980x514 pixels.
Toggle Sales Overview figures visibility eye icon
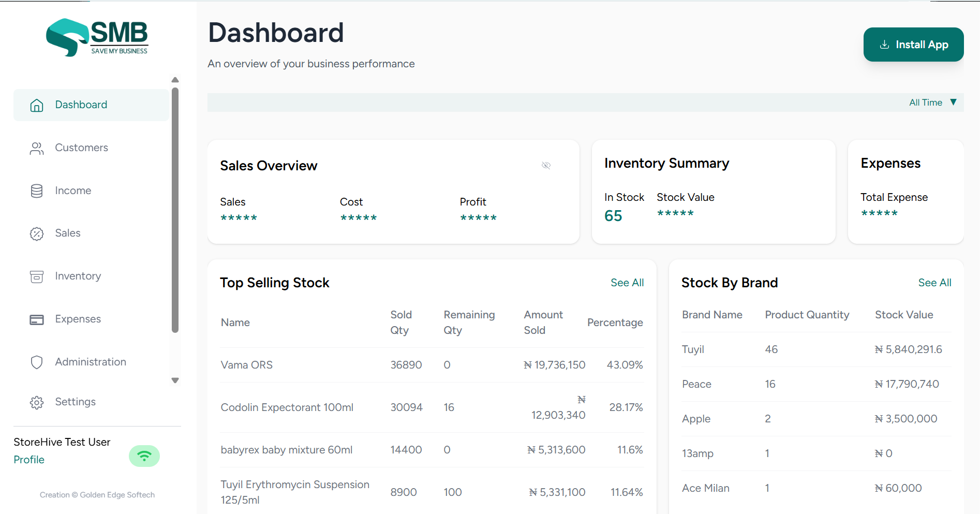tap(546, 165)
